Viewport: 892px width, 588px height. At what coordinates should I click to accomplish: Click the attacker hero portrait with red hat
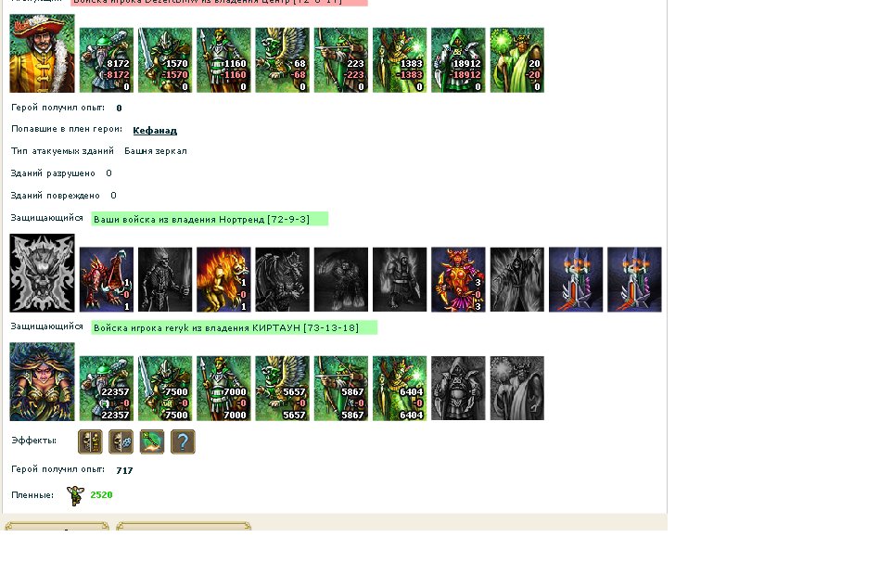[42, 54]
